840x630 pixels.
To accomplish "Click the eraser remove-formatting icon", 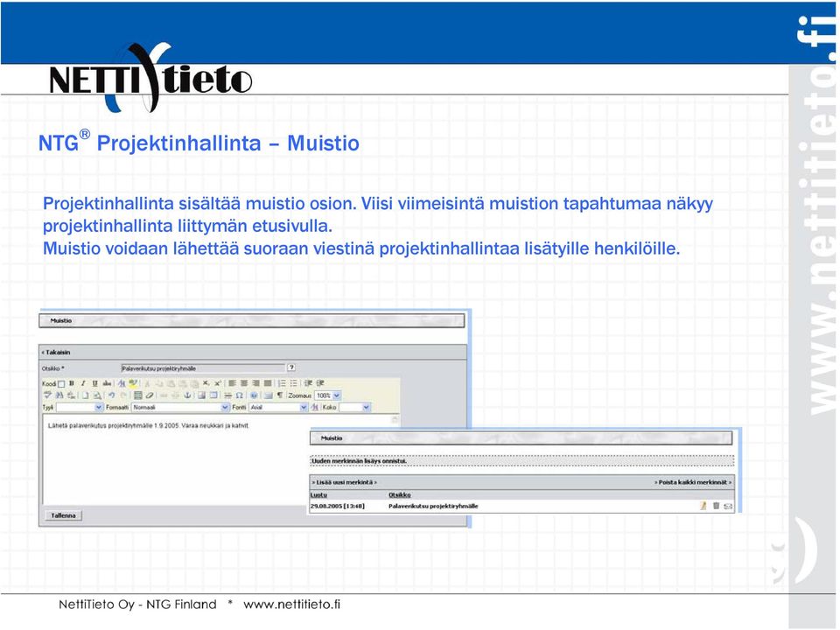I will pyautogui.click(x=150, y=395).
